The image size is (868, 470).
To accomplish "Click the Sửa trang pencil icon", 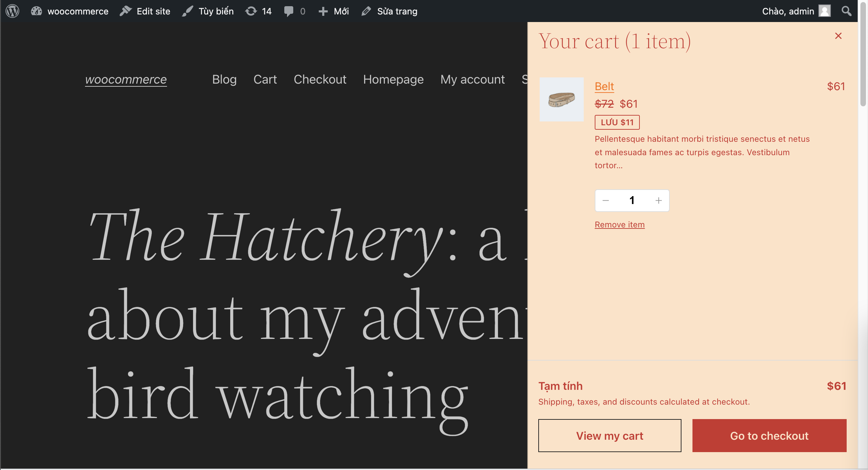I will click(366, 11).
